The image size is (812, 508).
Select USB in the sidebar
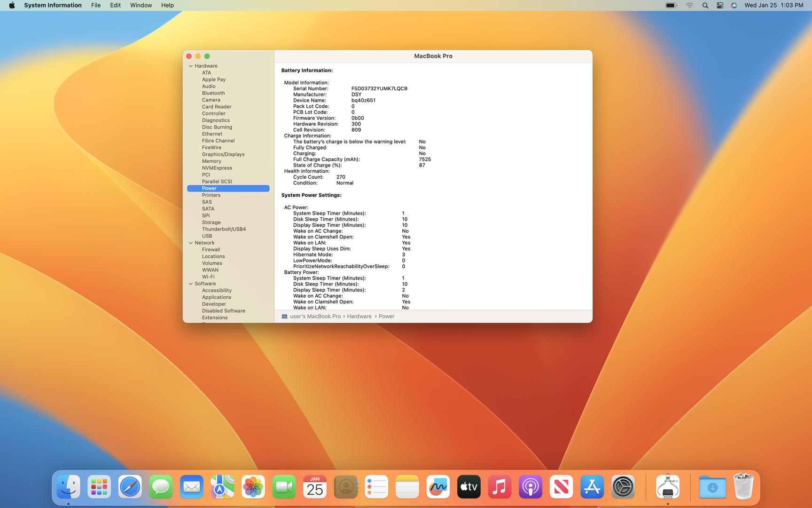(x=207, y=236)
